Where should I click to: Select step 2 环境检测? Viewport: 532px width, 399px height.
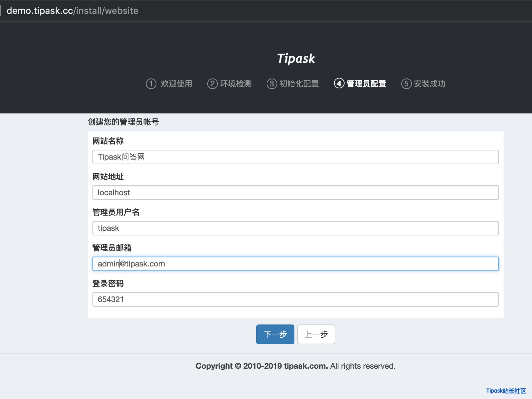click(x=229, y=84)
